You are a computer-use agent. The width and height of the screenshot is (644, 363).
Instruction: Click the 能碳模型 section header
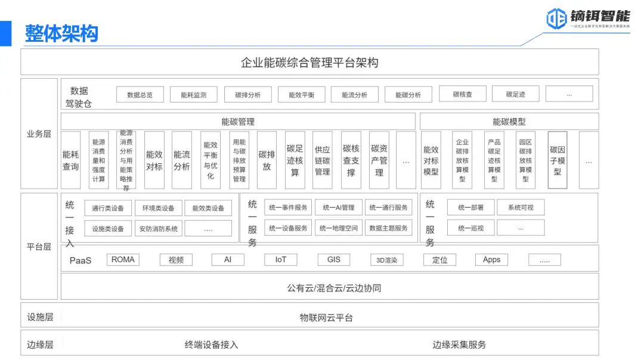[509, 122]
